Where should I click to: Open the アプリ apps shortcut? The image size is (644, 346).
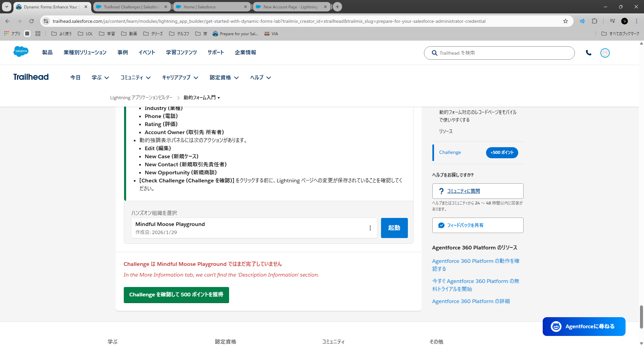pos(12,34)
